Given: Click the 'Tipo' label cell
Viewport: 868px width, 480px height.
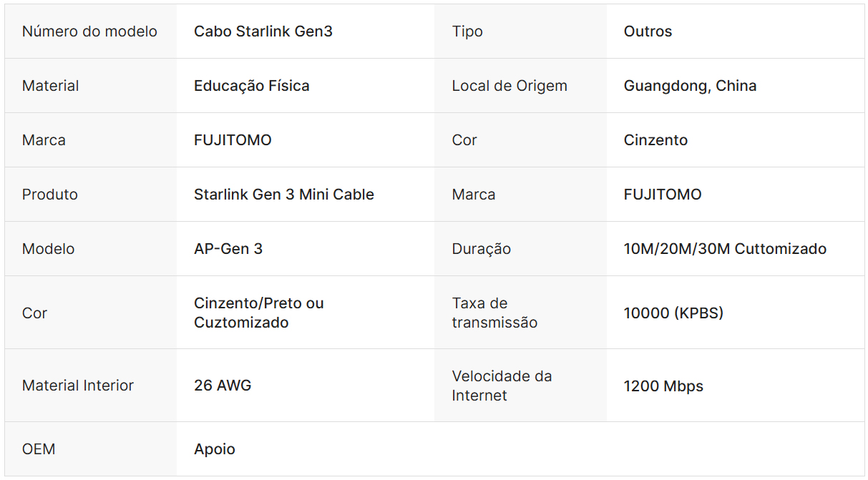Looking at the screenshot, I should pyautogui.click(x=467, y=31).
